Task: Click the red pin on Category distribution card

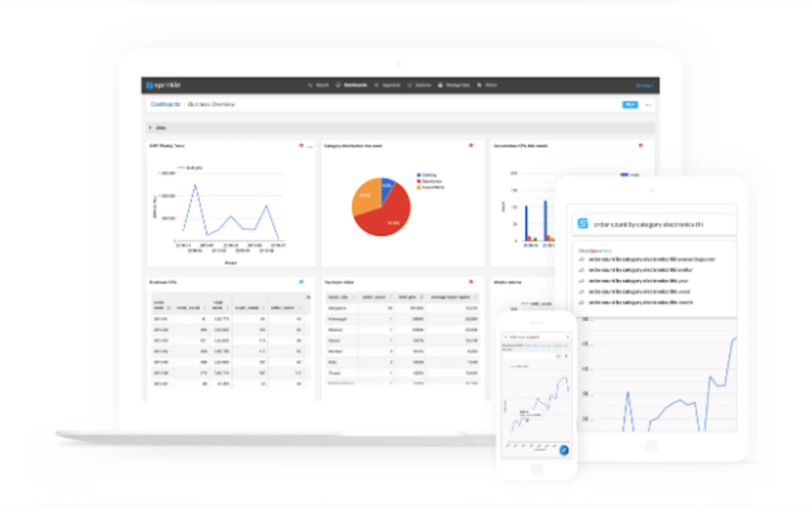Action: 471,146
